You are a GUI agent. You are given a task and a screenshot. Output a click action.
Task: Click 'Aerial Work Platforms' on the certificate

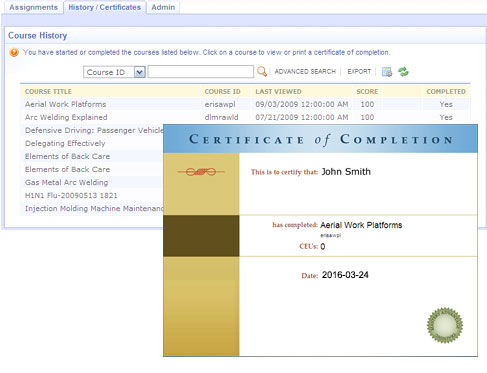click(361, 225)
